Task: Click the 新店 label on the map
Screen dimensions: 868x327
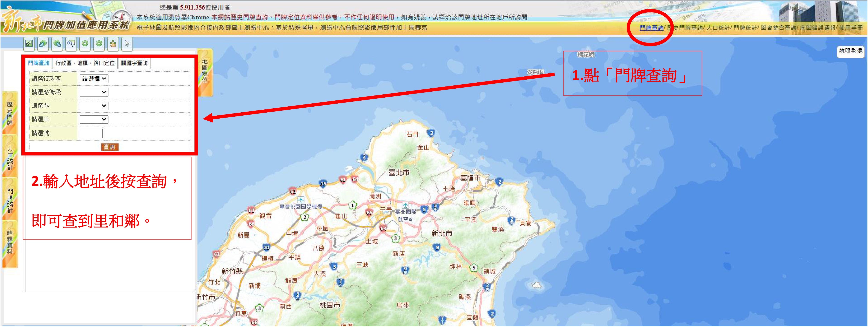Action: click(399, 254)
